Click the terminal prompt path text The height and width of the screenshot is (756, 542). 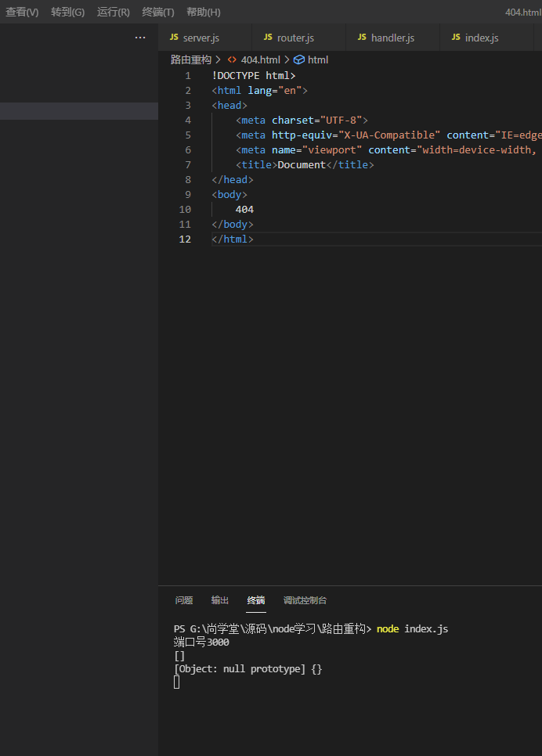tap(273, 628)
